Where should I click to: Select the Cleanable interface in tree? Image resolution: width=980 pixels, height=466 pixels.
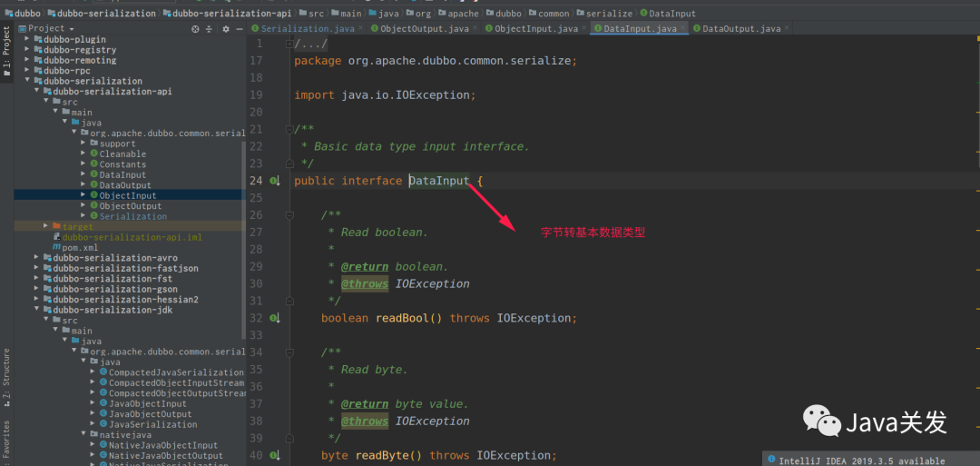(117, 154)
